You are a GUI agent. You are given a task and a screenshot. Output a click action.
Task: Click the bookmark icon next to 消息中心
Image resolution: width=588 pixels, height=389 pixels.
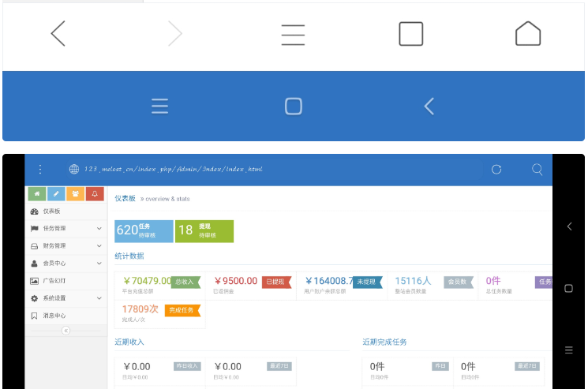click(34, 316)
